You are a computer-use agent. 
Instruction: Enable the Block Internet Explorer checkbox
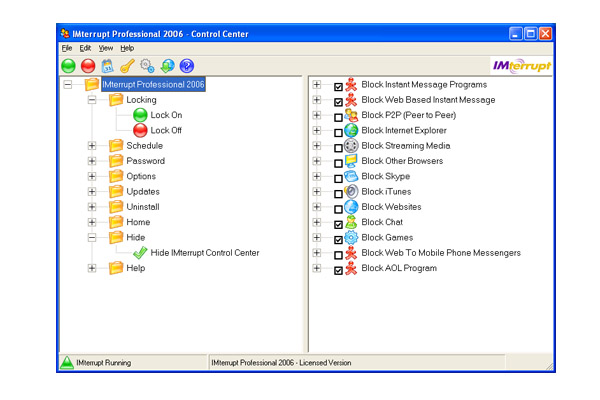click(338, 132)
